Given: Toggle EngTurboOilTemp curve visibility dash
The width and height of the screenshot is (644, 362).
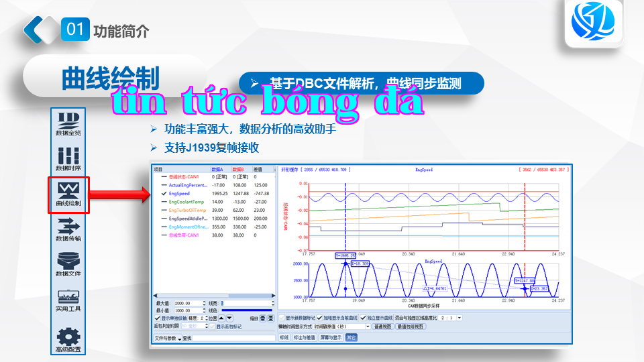Looking at the screenshot, I should (164, 210).
